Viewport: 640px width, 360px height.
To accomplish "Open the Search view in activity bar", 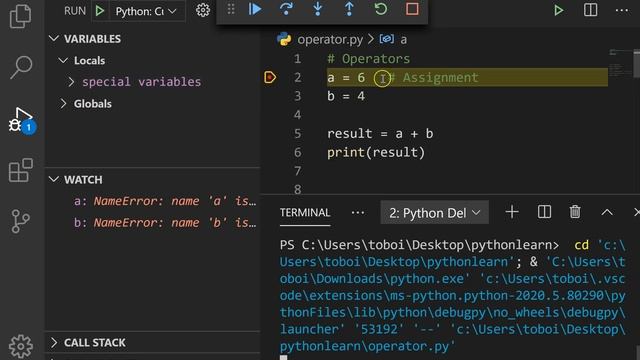I will 20,67.
